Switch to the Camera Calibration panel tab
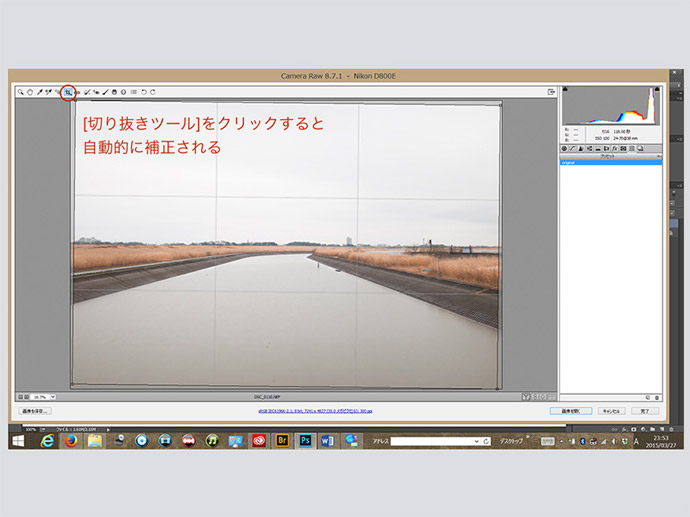690x517 pixels. 623,149
